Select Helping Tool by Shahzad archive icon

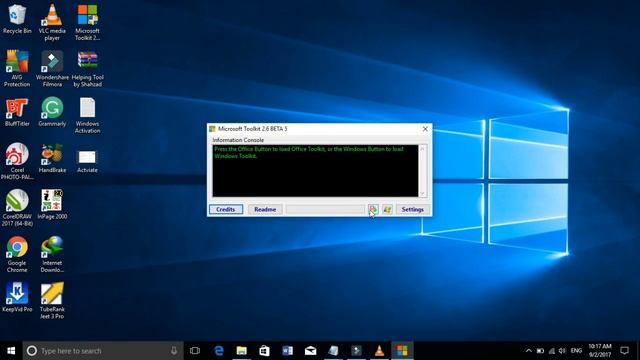(87, 69)
